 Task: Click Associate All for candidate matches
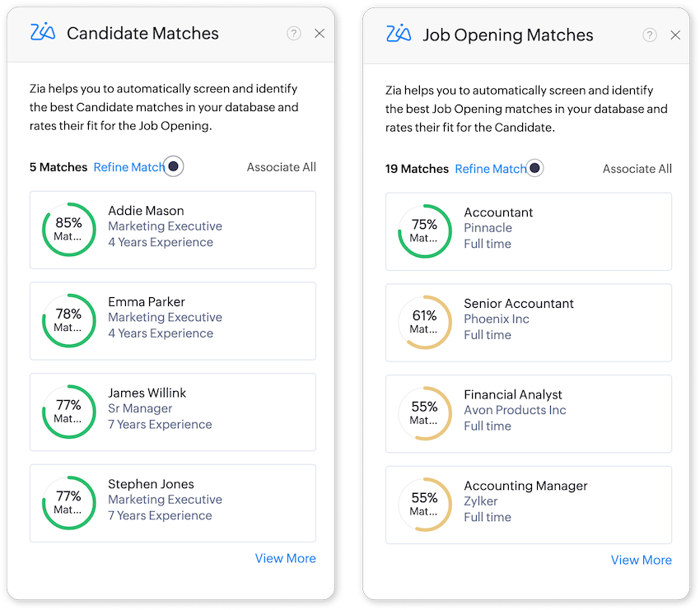tap(281, 166)
